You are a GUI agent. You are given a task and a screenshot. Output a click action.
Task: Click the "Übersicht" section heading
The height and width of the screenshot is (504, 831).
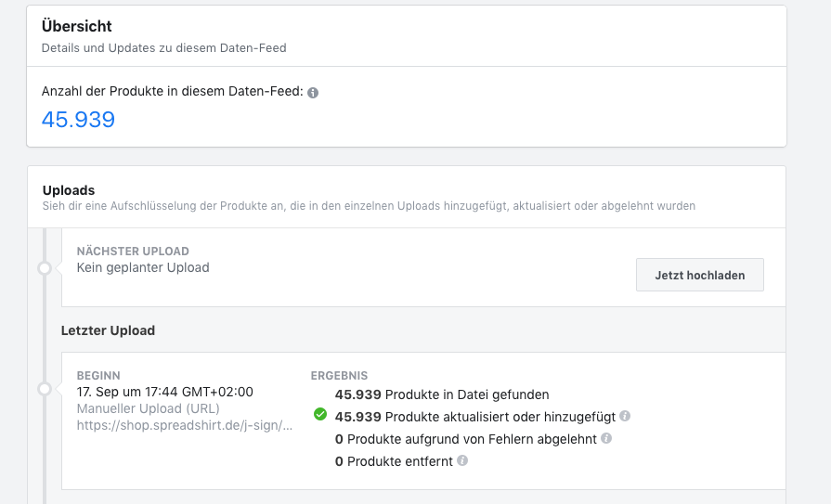(76, 26)
